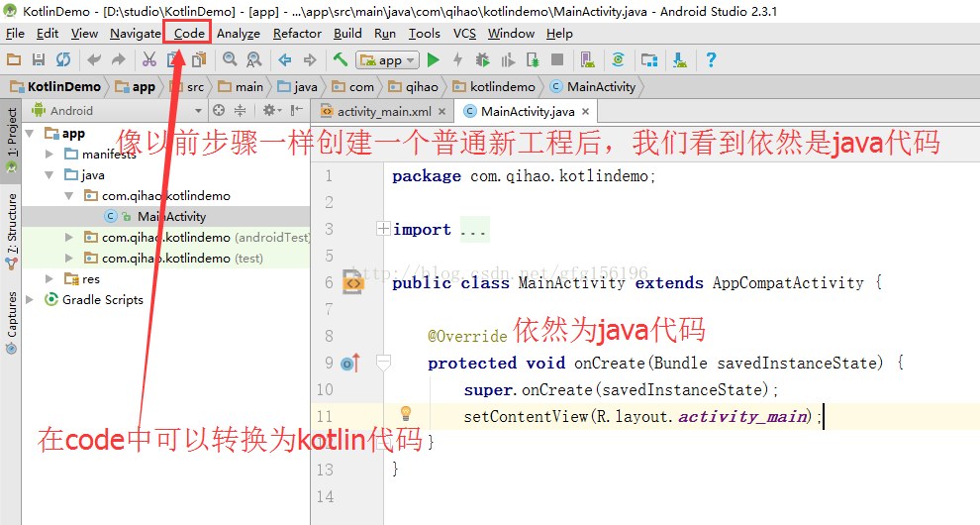980x525 pixels.
Task: Expand Gradle Scripts node
Action: [30, 300]
